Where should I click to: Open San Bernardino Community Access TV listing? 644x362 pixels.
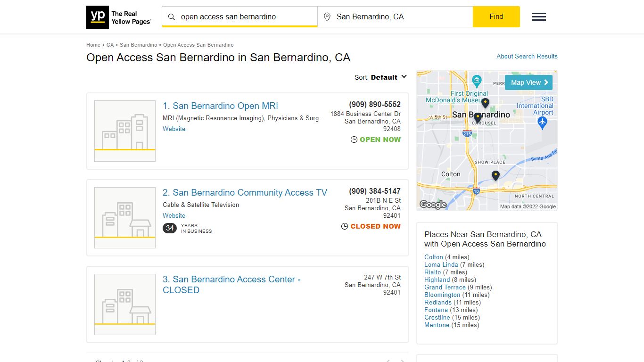(x=245, y=193)
